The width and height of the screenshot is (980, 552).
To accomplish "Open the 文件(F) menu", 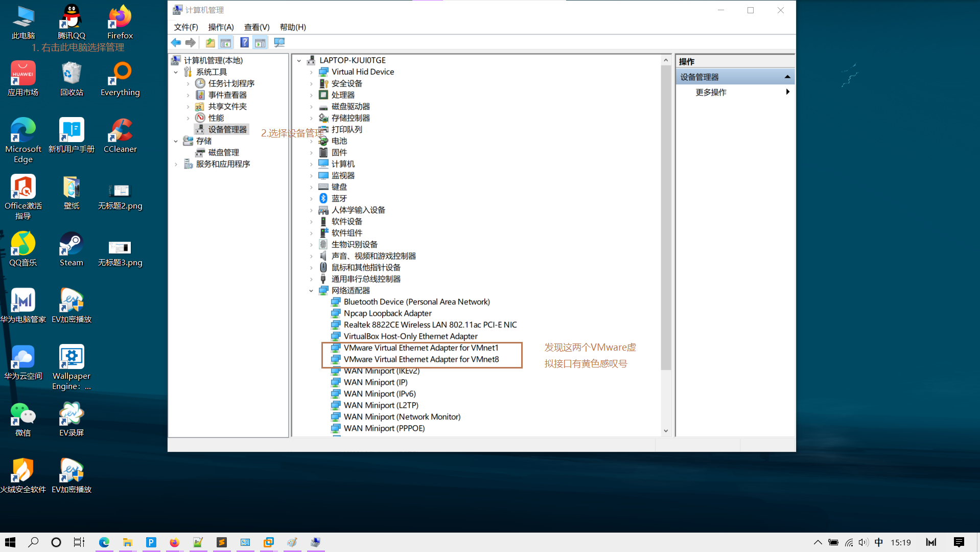I will coord(186,27).
